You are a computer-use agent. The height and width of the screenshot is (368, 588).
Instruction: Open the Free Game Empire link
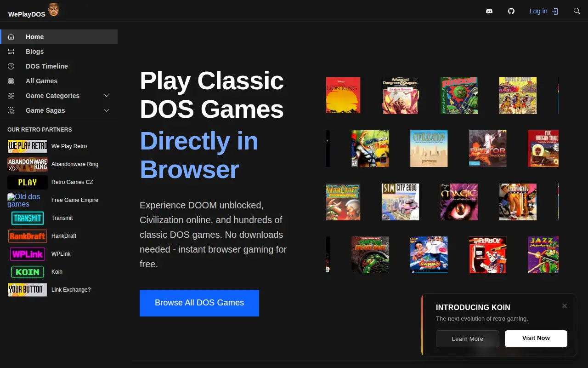(x=75, y=200)
